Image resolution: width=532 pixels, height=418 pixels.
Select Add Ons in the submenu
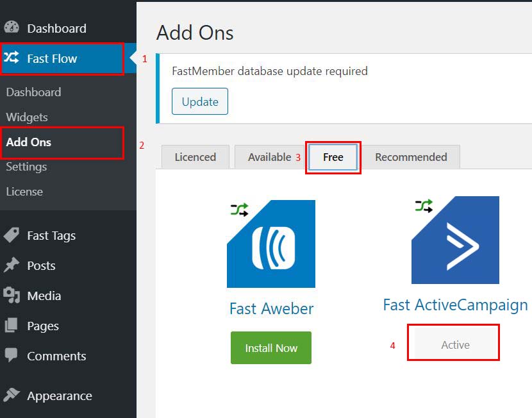coord(28,142)
